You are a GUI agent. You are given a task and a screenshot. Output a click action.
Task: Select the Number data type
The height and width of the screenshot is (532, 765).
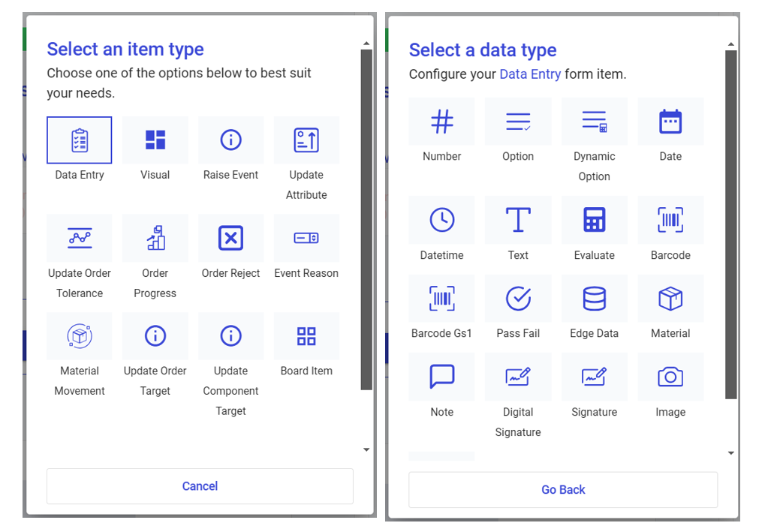tap(441, 122)
